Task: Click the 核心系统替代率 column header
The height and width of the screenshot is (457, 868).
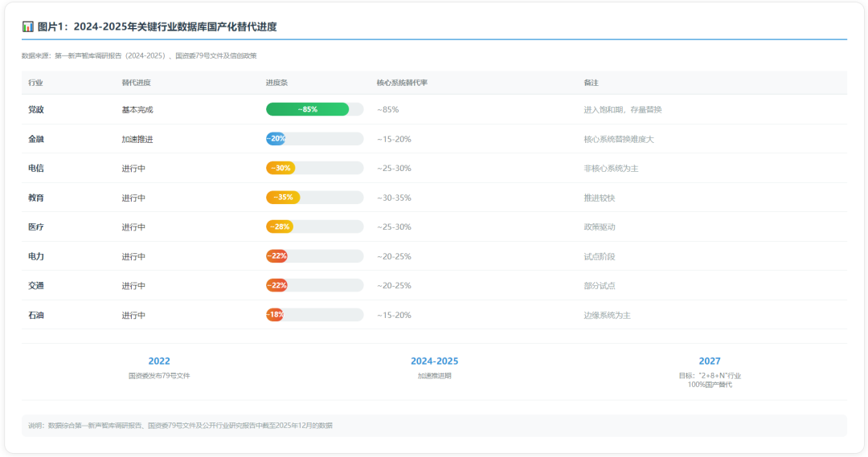Action: (402, 83)
